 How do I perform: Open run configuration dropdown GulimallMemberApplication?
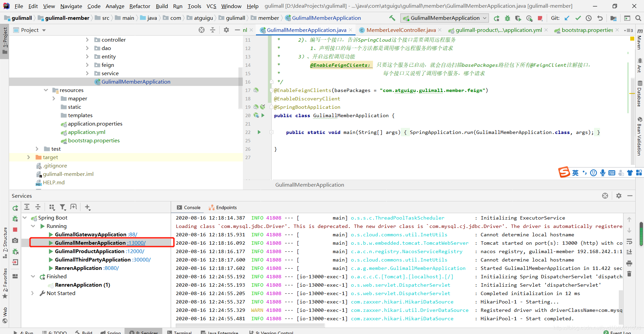pos(445,18)
